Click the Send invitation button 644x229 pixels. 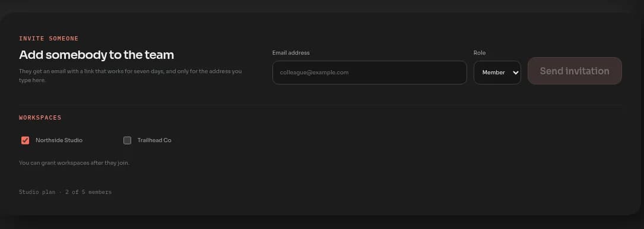(575, 71)
